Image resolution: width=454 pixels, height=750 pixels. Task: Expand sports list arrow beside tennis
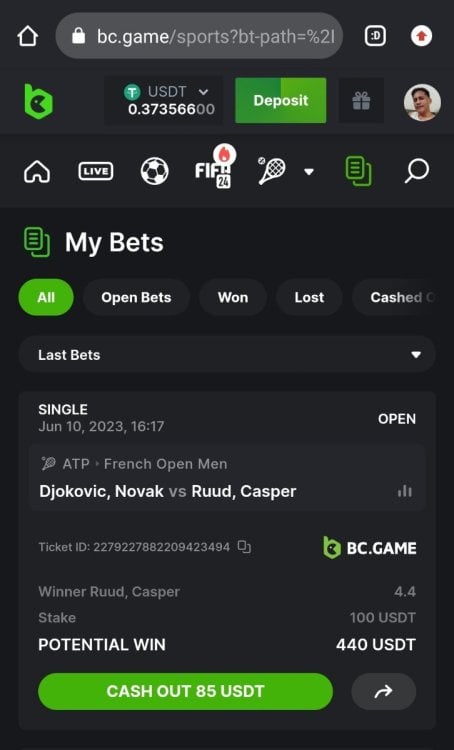[x=309, y=171]
